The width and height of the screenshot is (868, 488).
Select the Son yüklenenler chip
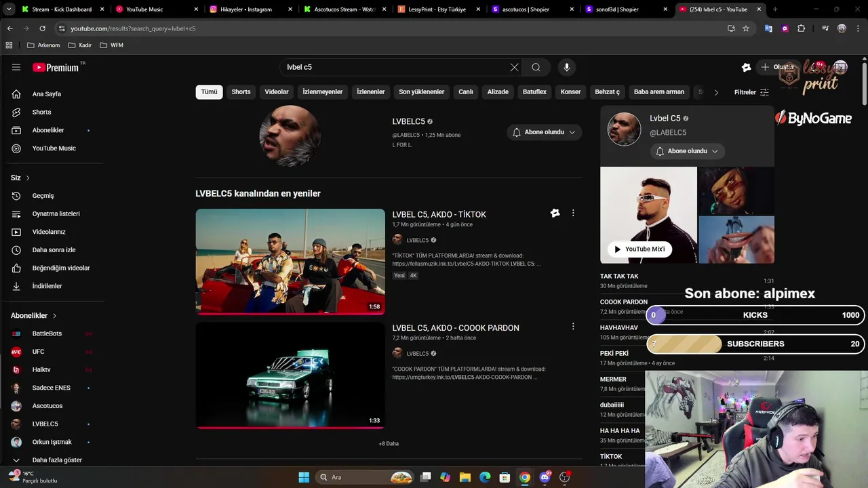[x=422, y=92]
